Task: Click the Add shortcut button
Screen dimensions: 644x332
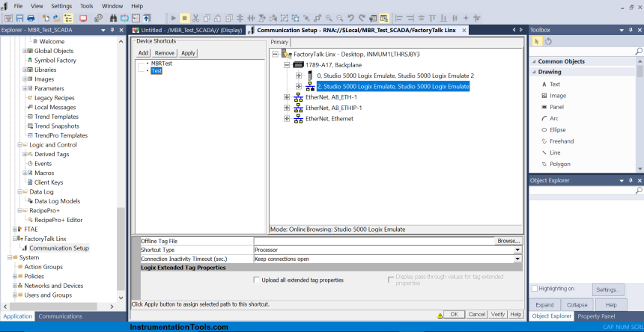Action: click(x=143, y=53)
